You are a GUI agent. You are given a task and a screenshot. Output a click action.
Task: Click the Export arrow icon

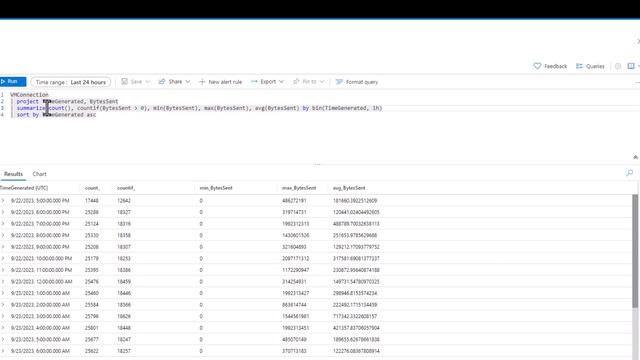254,82
